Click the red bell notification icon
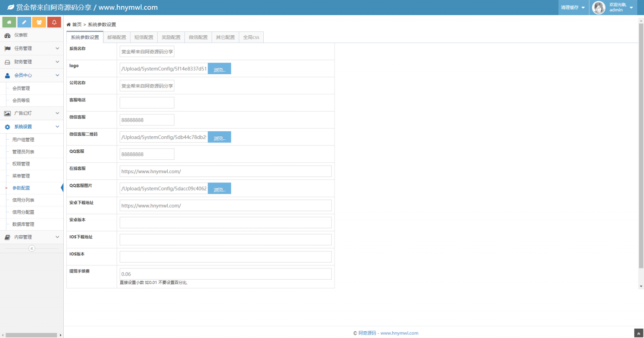This screenshot has height=338, width=644. point(54,22)
